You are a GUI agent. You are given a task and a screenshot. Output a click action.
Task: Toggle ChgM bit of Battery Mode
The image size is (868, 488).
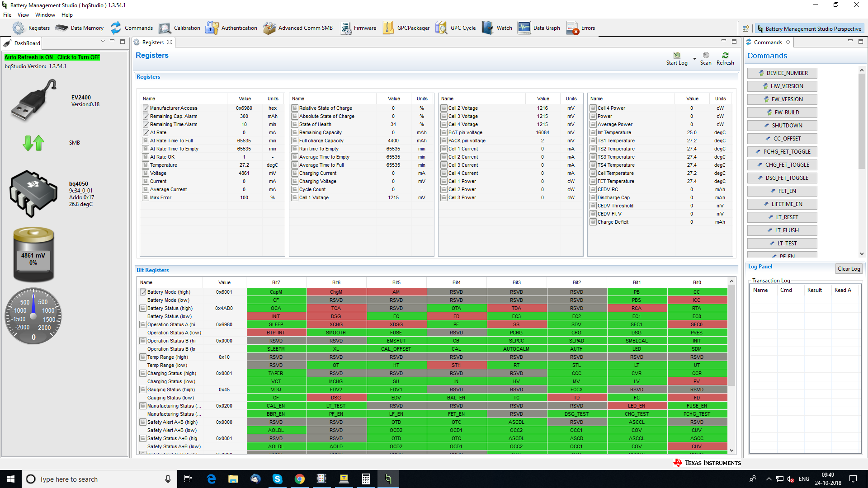(x=336, y=292)
